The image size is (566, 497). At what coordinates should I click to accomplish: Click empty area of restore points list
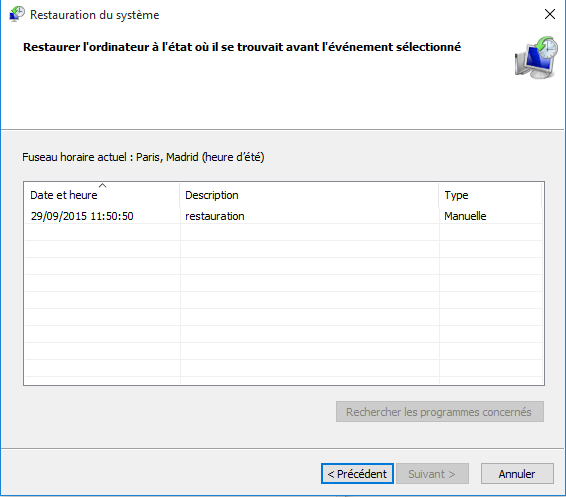tap(284, 303)
